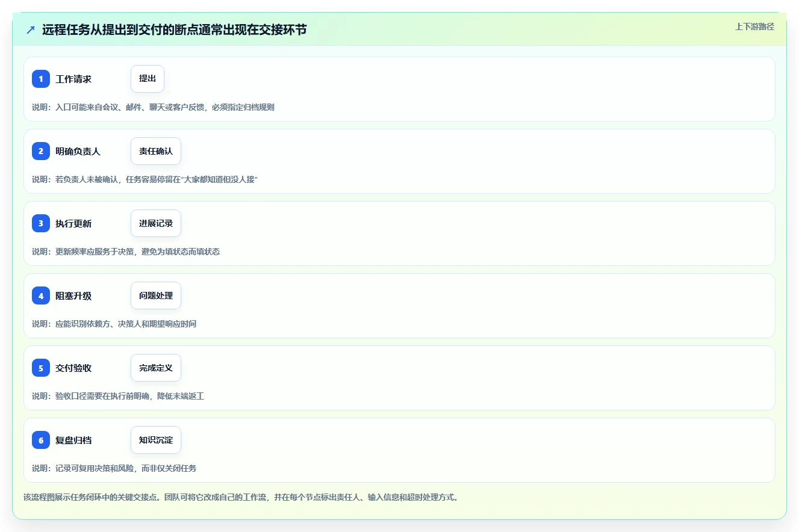Click the 完成定义 tag button
The image size is (799, 532).
click(x=156, y=368)
